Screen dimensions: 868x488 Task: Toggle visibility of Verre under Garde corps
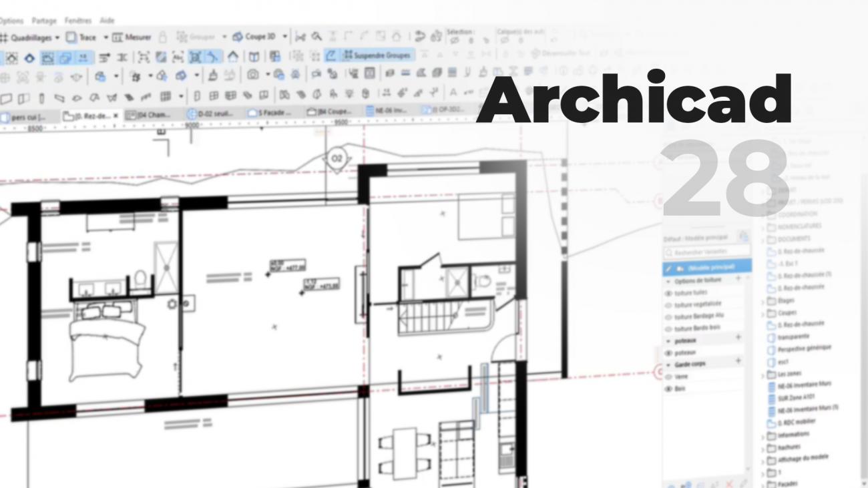[668, 375]
